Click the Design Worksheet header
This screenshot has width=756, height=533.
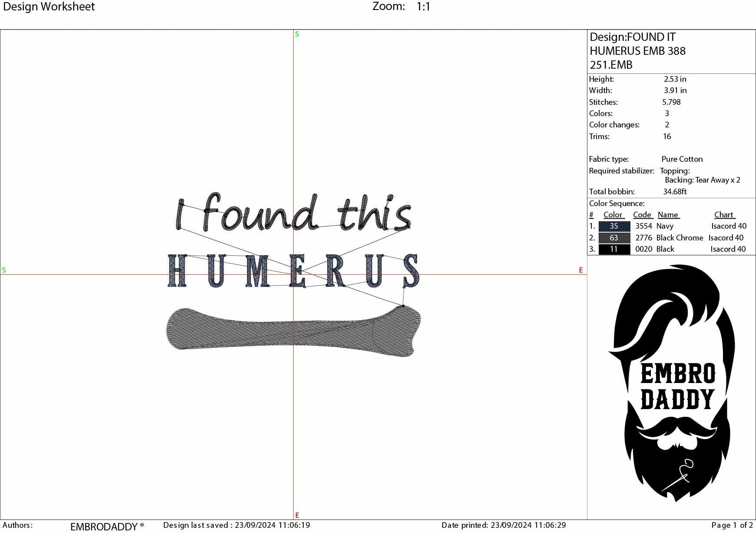pyautogui.click(x=49, y=7)
